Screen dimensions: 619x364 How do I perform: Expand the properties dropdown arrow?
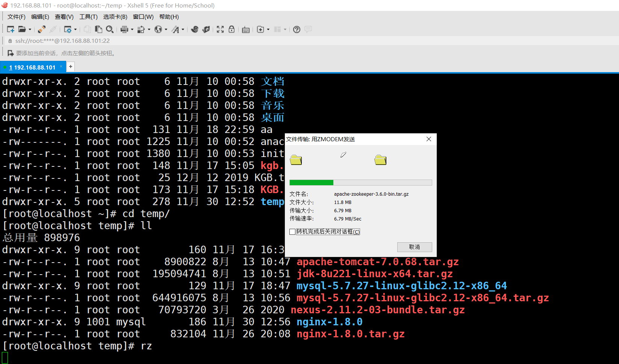point(76,29)
